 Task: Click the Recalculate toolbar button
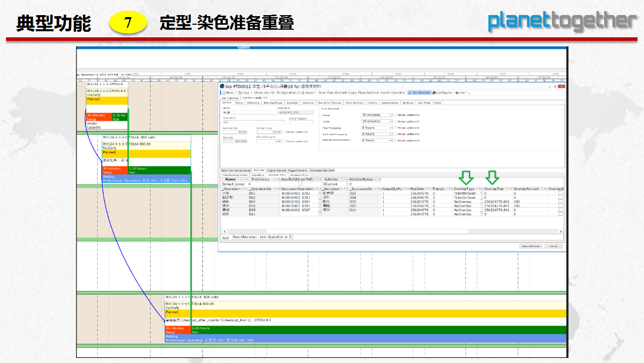click(419, 93)
